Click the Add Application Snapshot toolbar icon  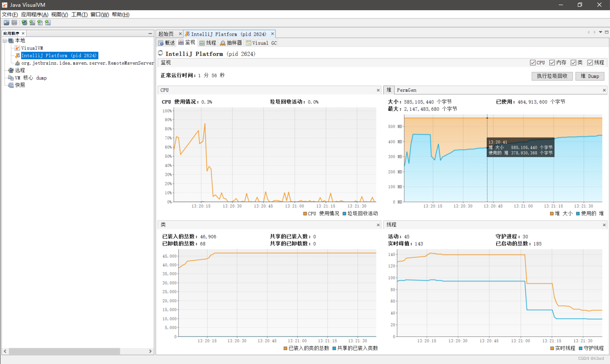[48, 23]
